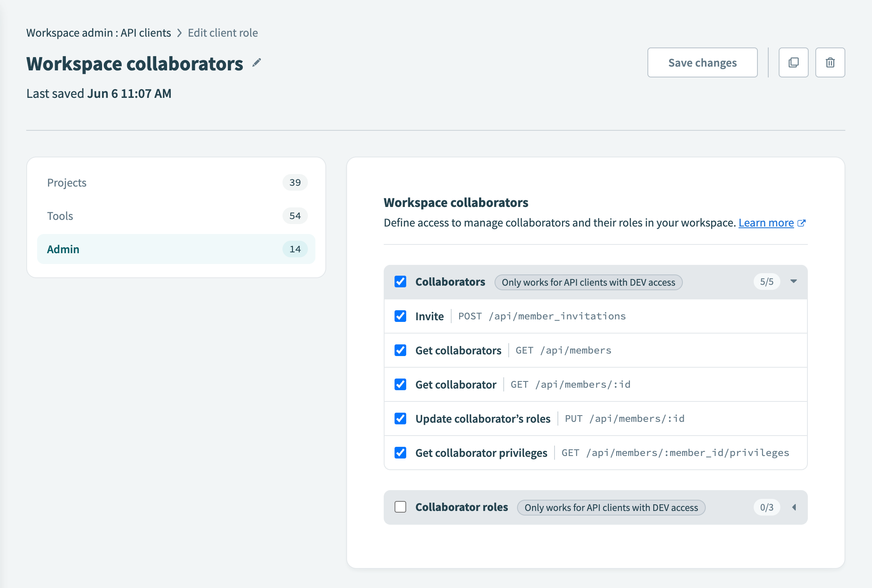This screenshot has height=588, width=872.
Task: Collapse the Collaborators section
Action: [793, 282]
